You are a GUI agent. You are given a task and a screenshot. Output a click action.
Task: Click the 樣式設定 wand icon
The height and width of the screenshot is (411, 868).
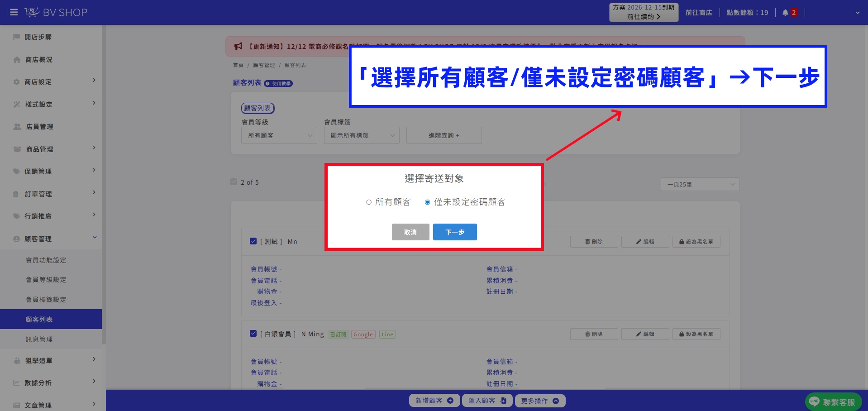click(17, 104)
